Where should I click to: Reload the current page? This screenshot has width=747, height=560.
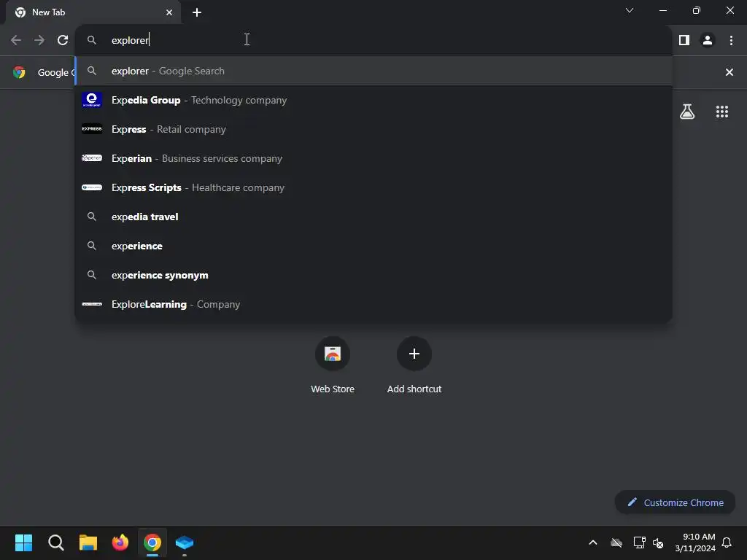tap(63, 40)
